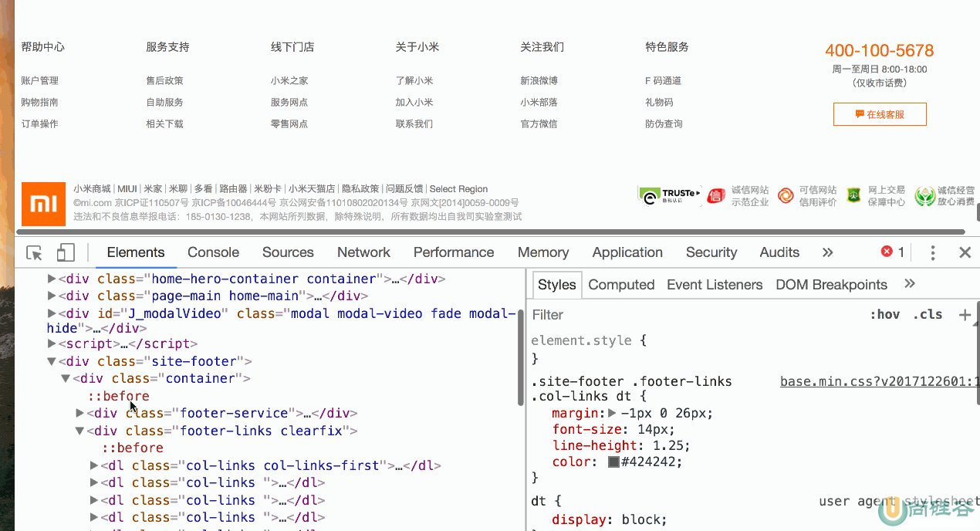Open the Network tab
Viewport: 980px width, 531px height.
[x=363, y=252]
